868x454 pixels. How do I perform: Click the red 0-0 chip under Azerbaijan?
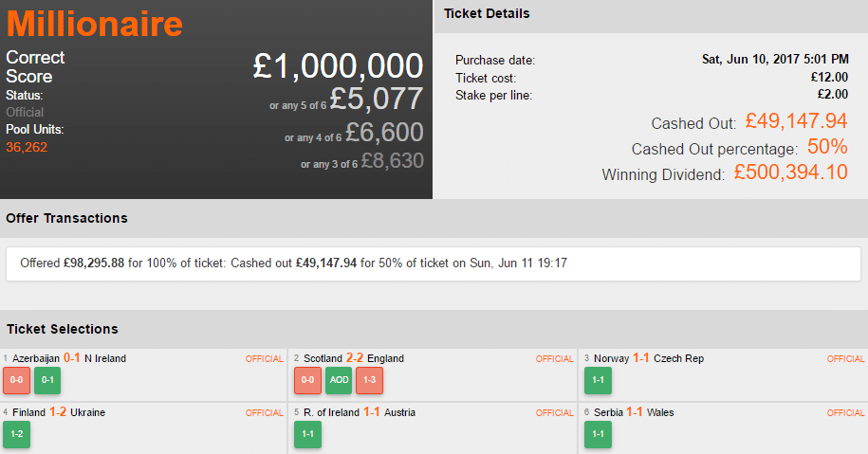pyautogui.click(x=16, y=381)
